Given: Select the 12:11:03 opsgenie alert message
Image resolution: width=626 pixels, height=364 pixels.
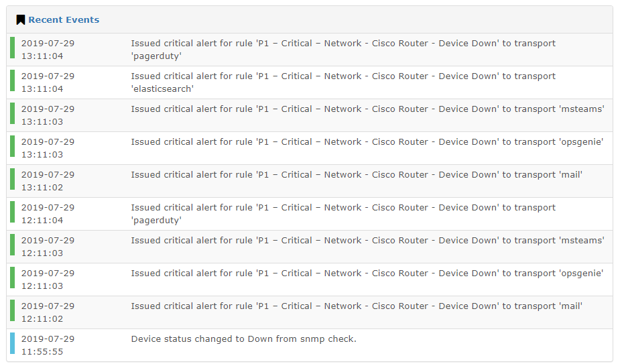Looking at the screenshot, I should click(x=367, y=274).
